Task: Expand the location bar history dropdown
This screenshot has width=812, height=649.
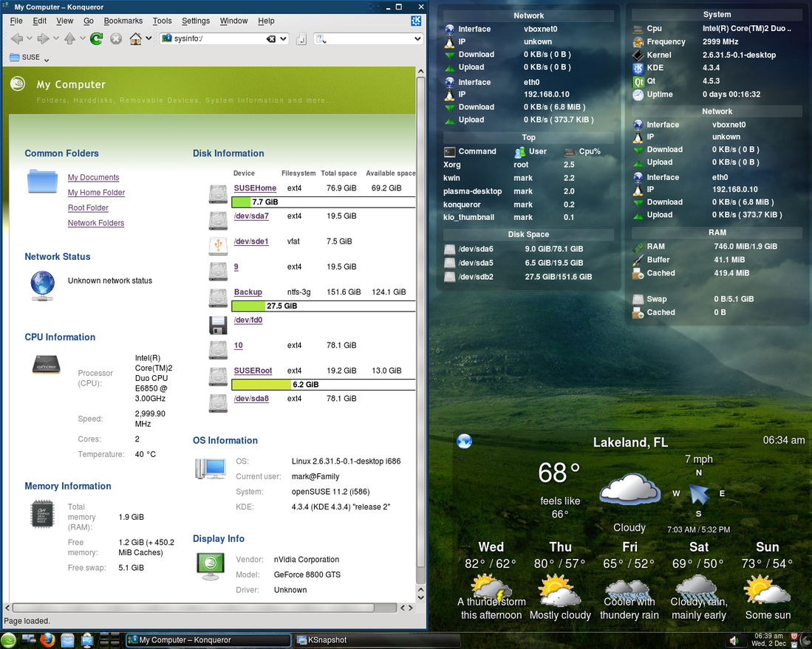Action: point(283,39)
